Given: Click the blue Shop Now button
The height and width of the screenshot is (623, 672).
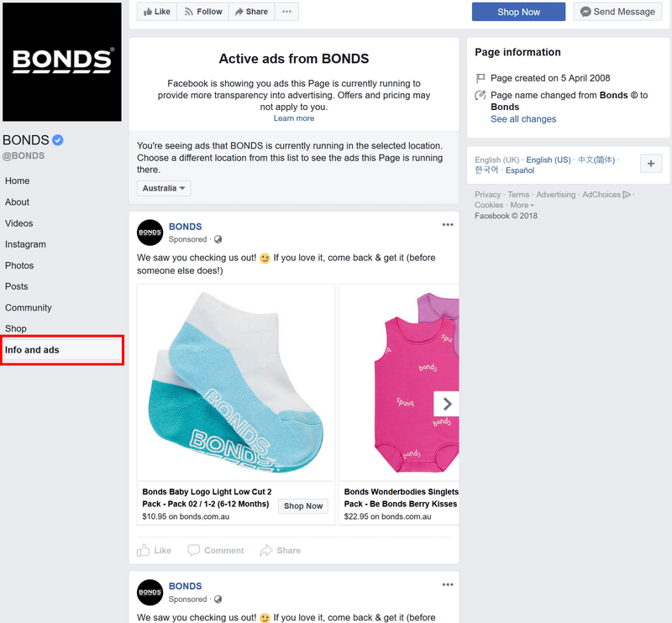Looking at the screenshot, I should coord(518,11).
